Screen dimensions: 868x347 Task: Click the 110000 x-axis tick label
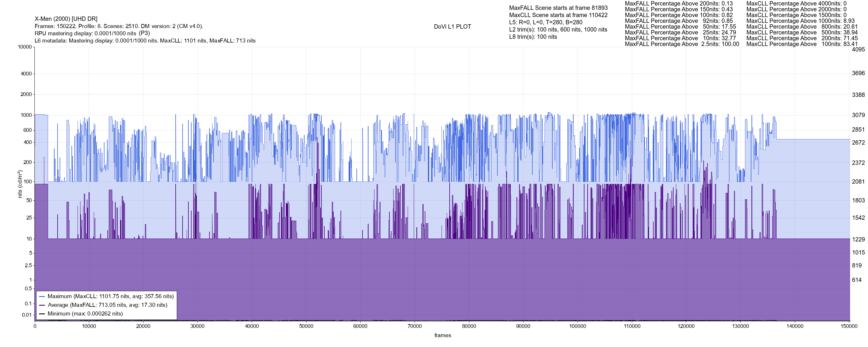(632, 326)
